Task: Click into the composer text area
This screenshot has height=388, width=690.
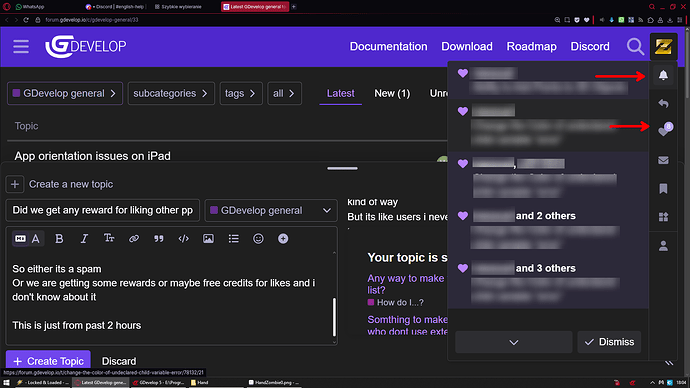Action: [169, 297]
